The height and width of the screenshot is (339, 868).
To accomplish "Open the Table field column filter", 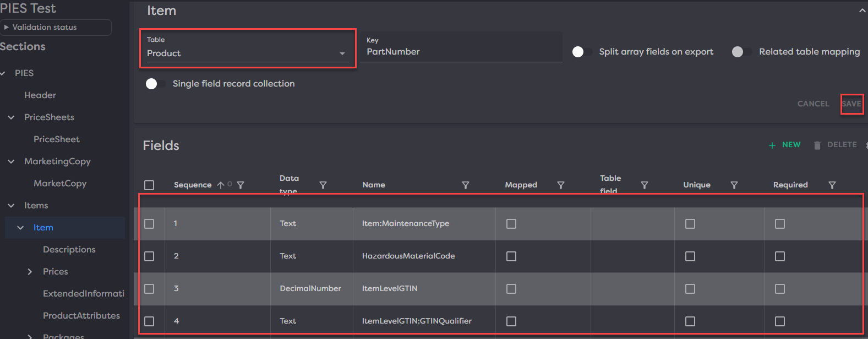I will tap(645, 185).
